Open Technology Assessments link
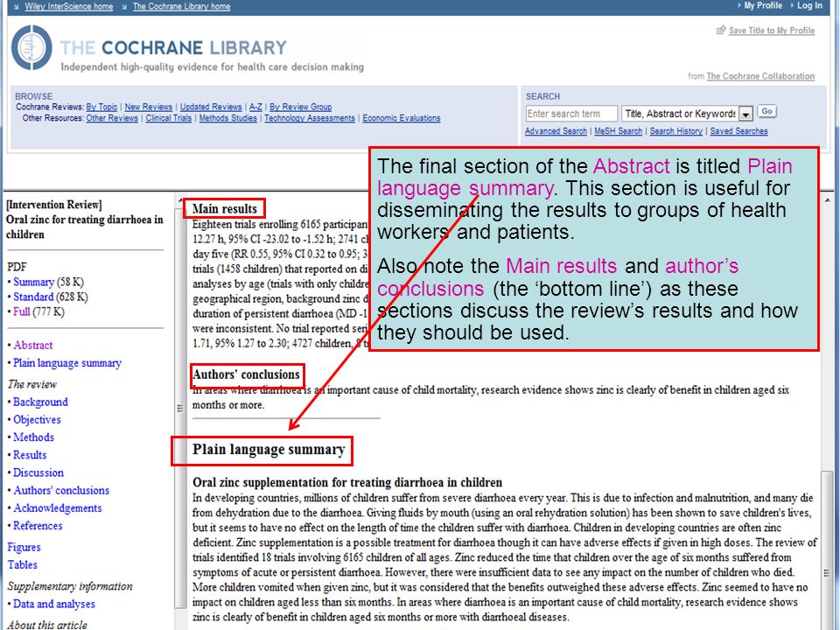Image resolution: width=840 pixels, height=630 pixels. (309, 118)
